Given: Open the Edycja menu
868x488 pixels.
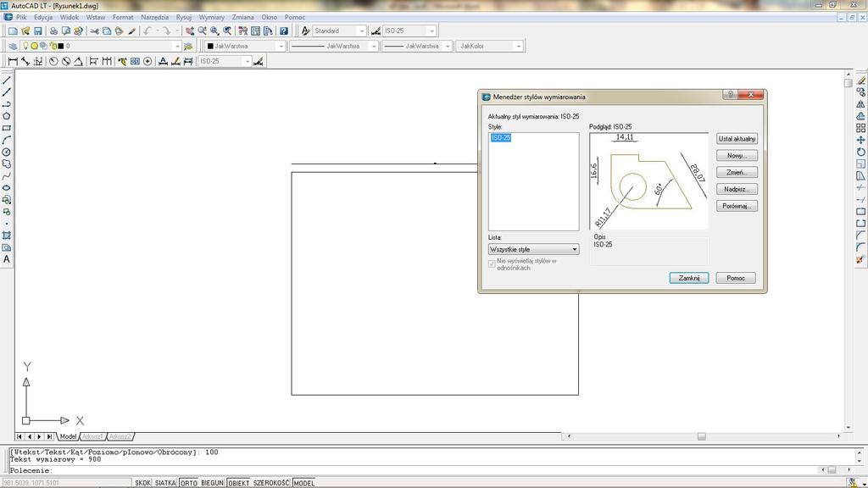Looking at the screenshot, I should [43, 17].
